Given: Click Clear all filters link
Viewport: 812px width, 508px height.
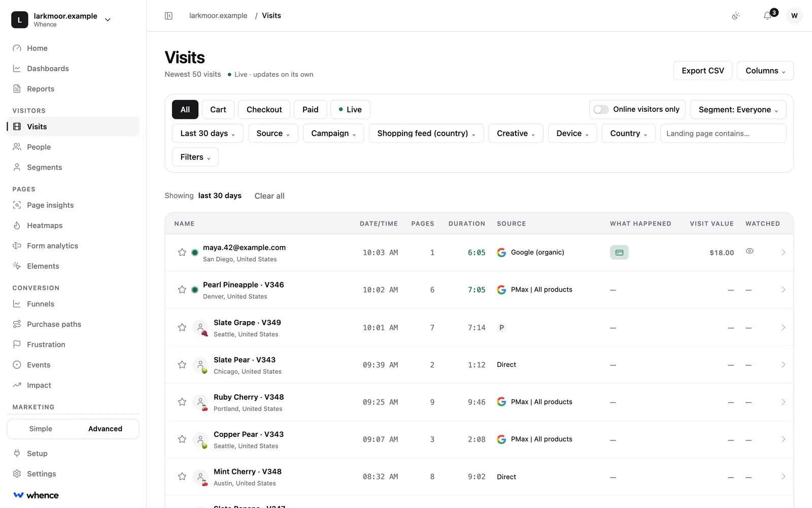Looking at the screenshot, I should [269, 196].
